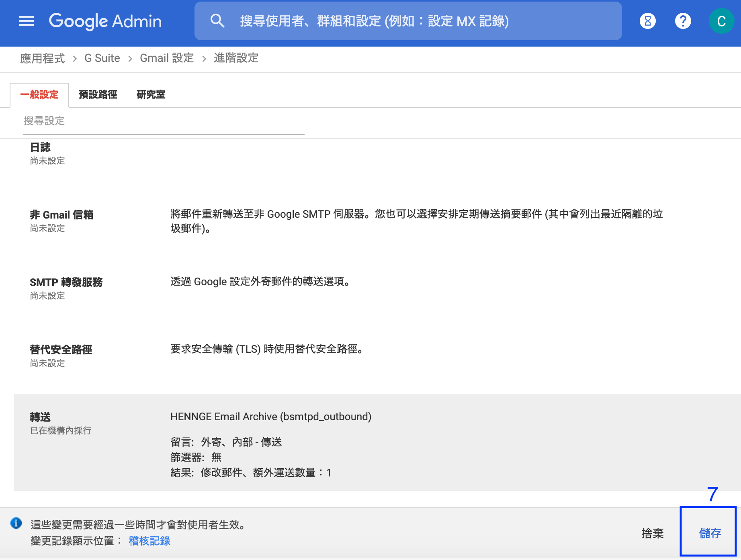Image resolution: width=741 pixels, height=560 pixels.
Task: Click the 搜尋設定 search settings field
Action: tap(164, 121)
